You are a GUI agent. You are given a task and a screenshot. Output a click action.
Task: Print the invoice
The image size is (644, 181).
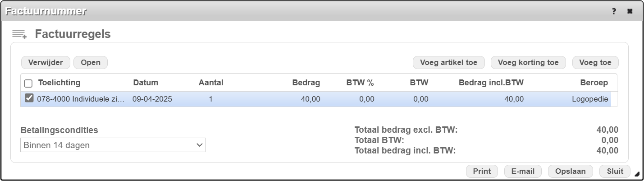click(482, 171)
